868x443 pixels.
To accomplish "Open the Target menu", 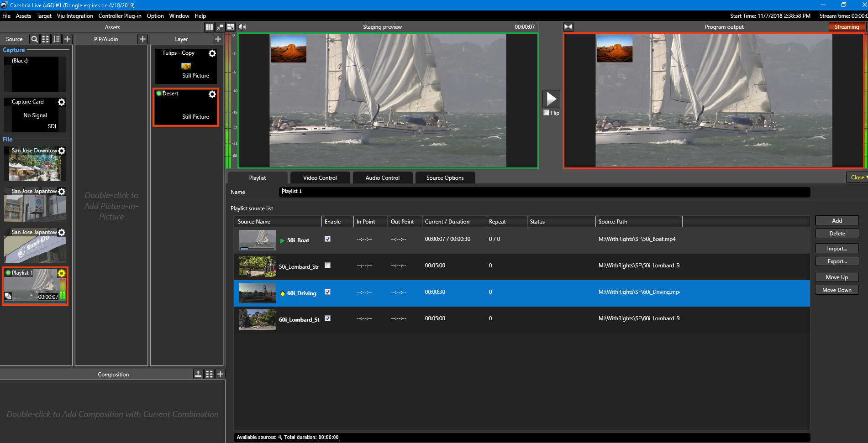I will coord(44,16).
